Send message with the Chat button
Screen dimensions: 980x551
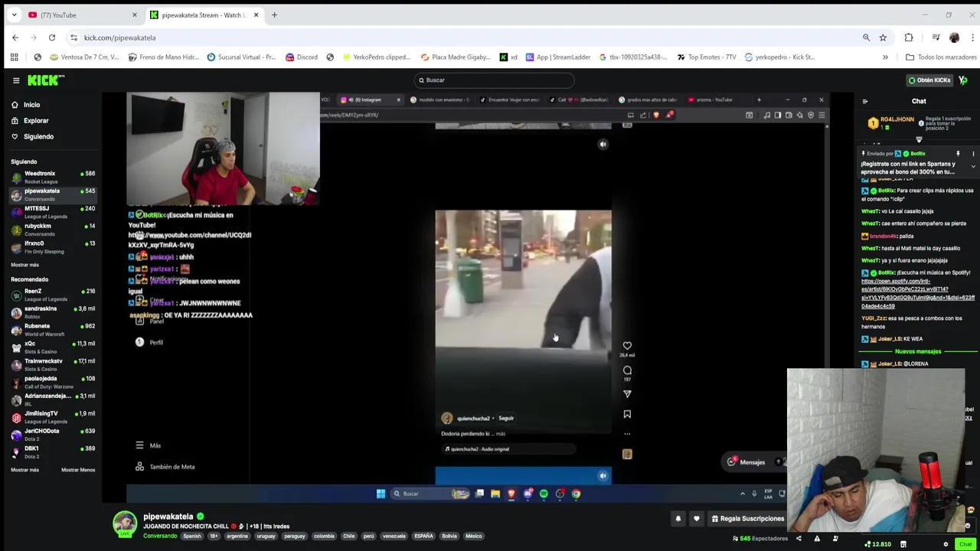click(x=965, y=544)
